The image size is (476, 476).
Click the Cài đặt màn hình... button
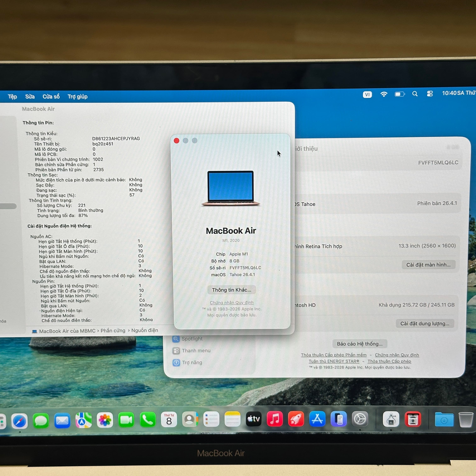click(x=428, y=265)
